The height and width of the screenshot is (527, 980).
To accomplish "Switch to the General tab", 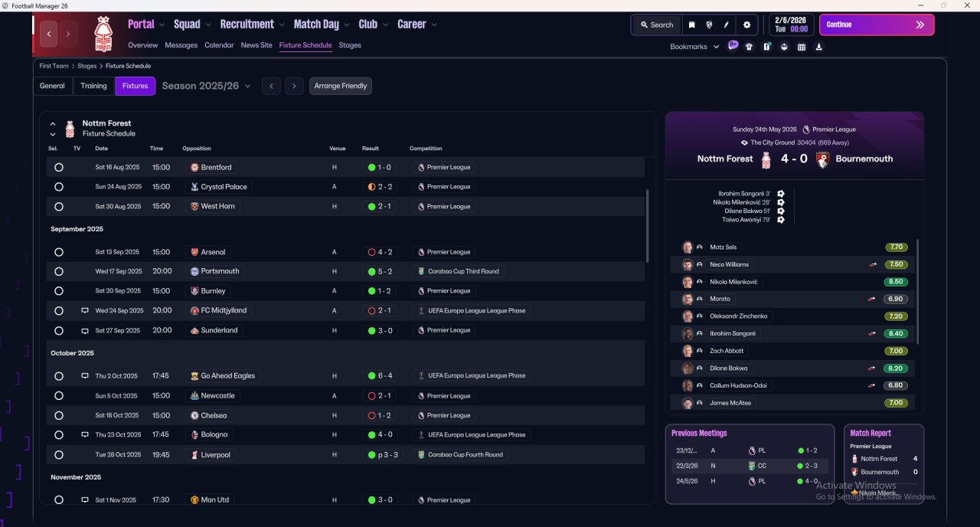I will (x=52, y=86).
